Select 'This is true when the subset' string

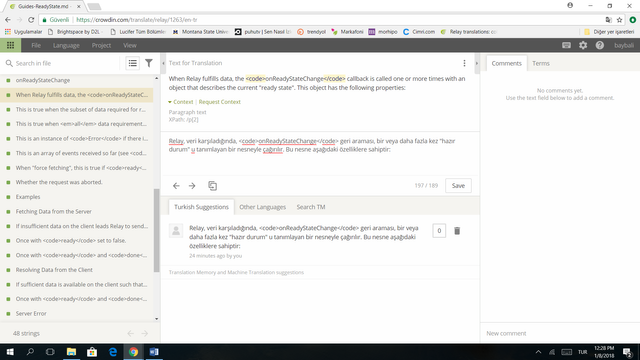click(x=77, y=109)
